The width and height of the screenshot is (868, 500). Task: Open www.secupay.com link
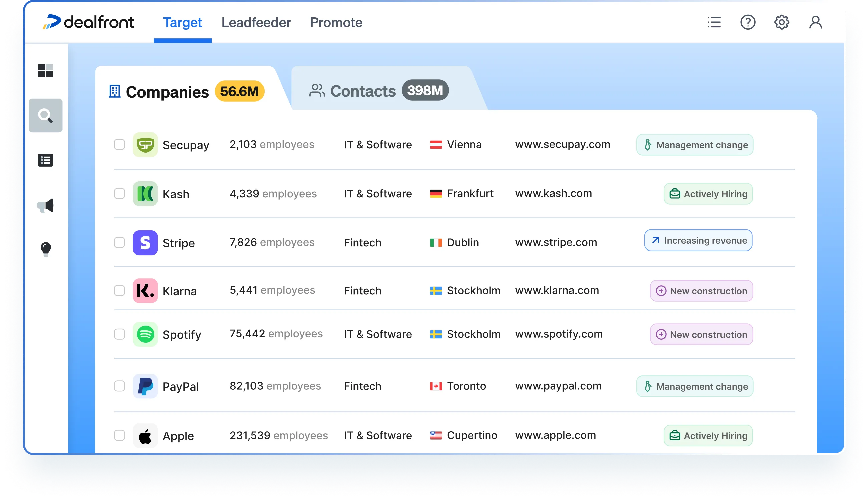coord(562,145)
